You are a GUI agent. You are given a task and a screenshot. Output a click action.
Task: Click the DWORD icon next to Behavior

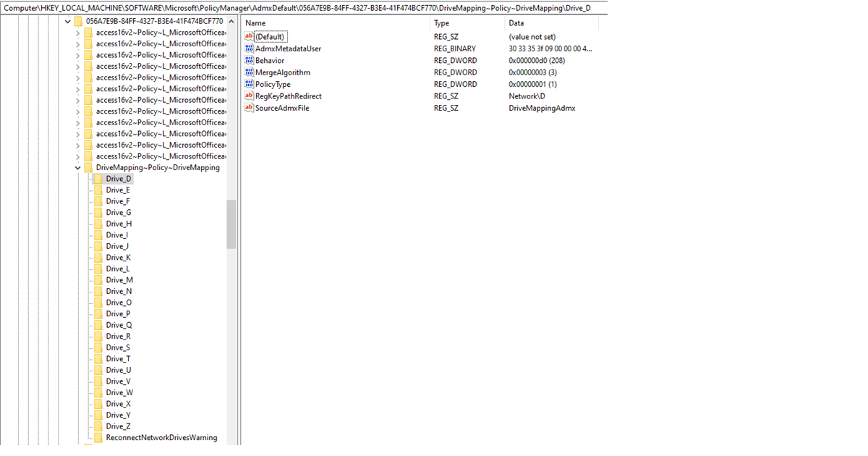[x=250, y=60]
